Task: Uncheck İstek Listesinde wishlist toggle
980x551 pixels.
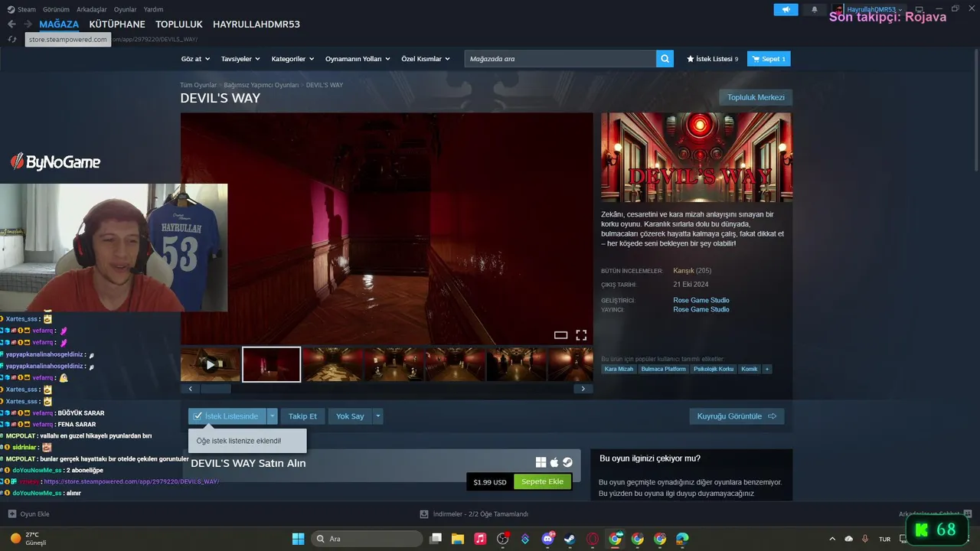Action: click(227, 416)
